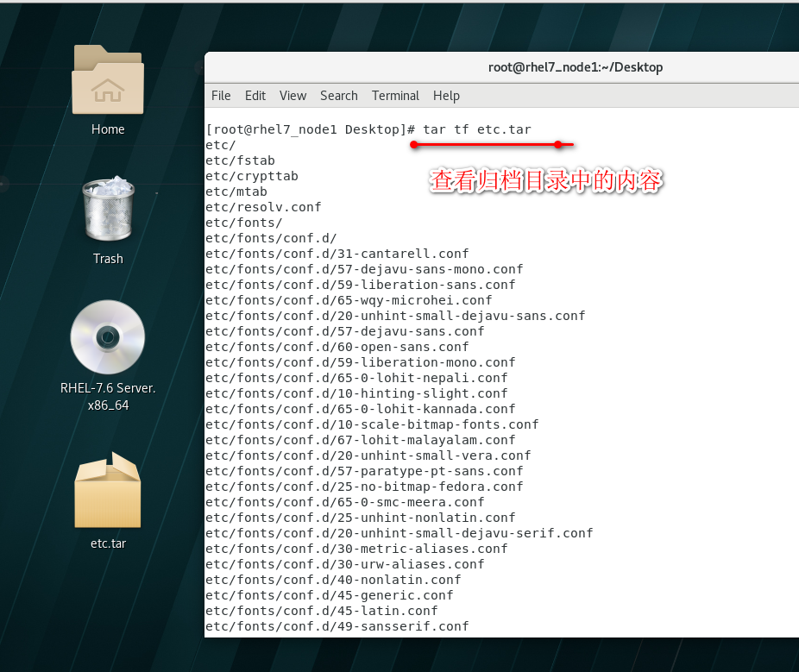Click the 45-generic.conf line
799x672 pixels.
click(330, 595)
